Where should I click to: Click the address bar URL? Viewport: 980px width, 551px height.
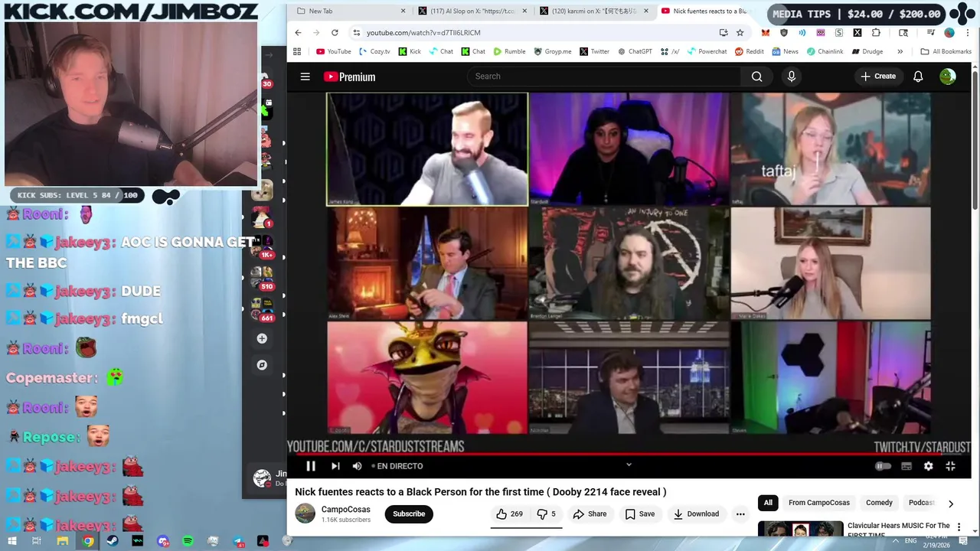click(423, 33)
